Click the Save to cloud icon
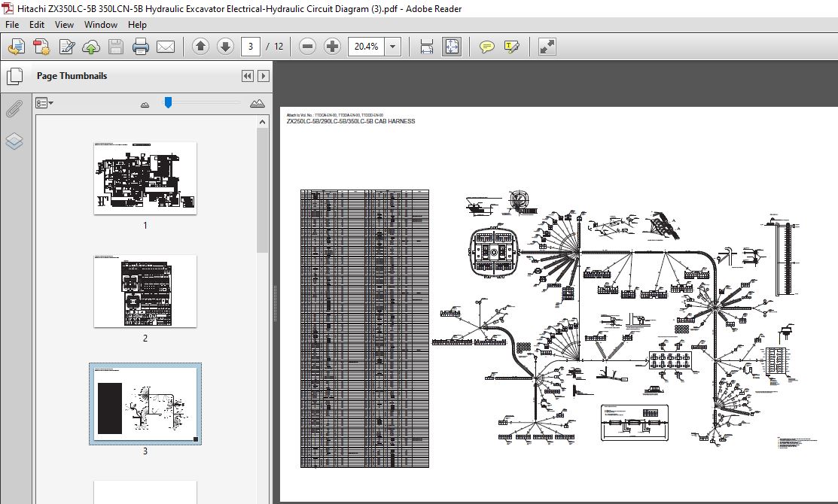838x504 pixels. [x=91, y=47]
